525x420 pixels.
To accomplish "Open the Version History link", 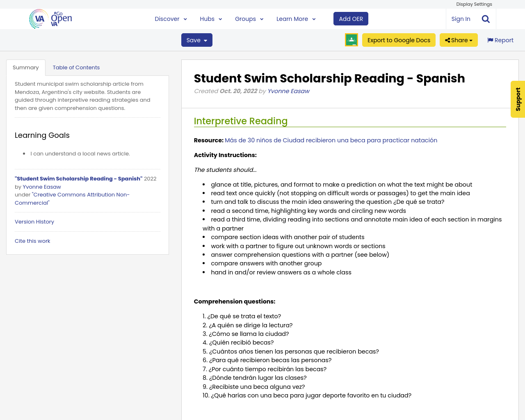I will click(x=34, y=221).
